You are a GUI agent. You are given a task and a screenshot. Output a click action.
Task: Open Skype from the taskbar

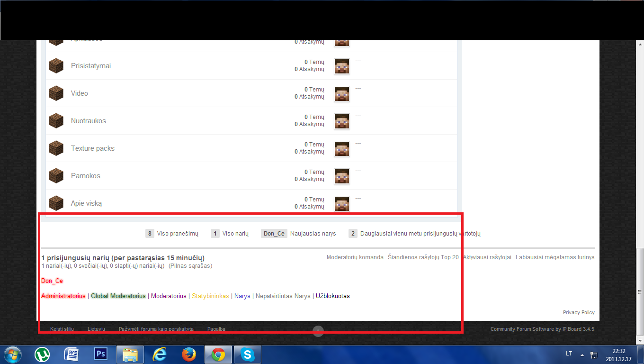[x=248, y=355]
